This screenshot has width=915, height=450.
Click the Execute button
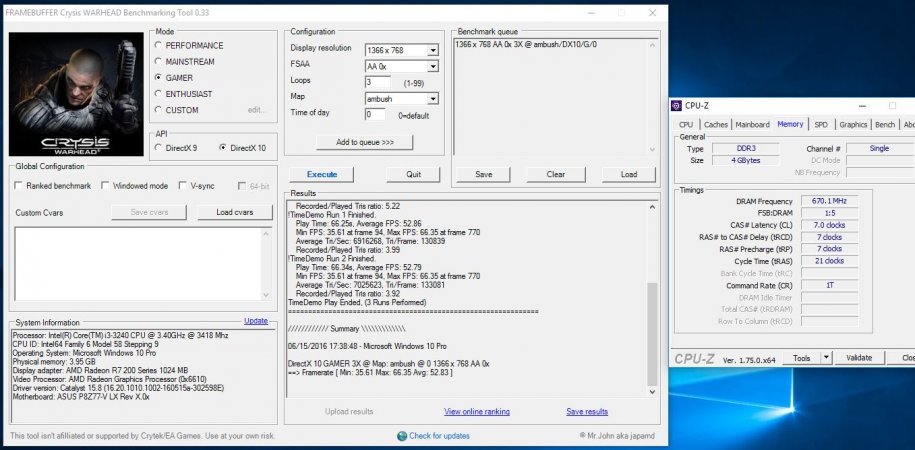322,174
